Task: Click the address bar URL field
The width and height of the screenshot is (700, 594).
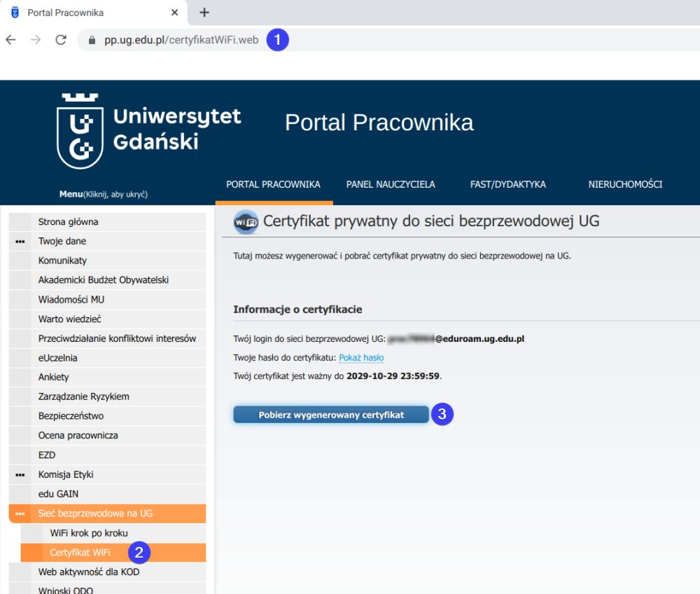Action: tap(181, 40)
